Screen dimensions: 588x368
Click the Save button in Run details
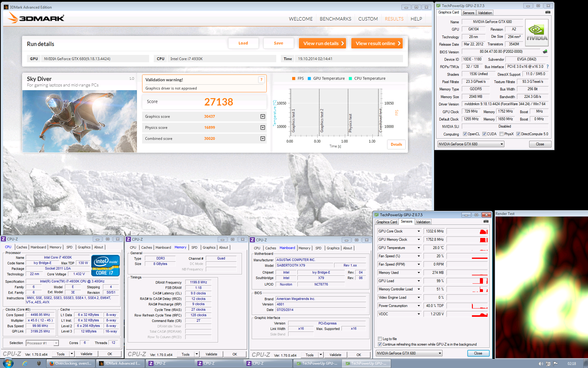(278, 43)
